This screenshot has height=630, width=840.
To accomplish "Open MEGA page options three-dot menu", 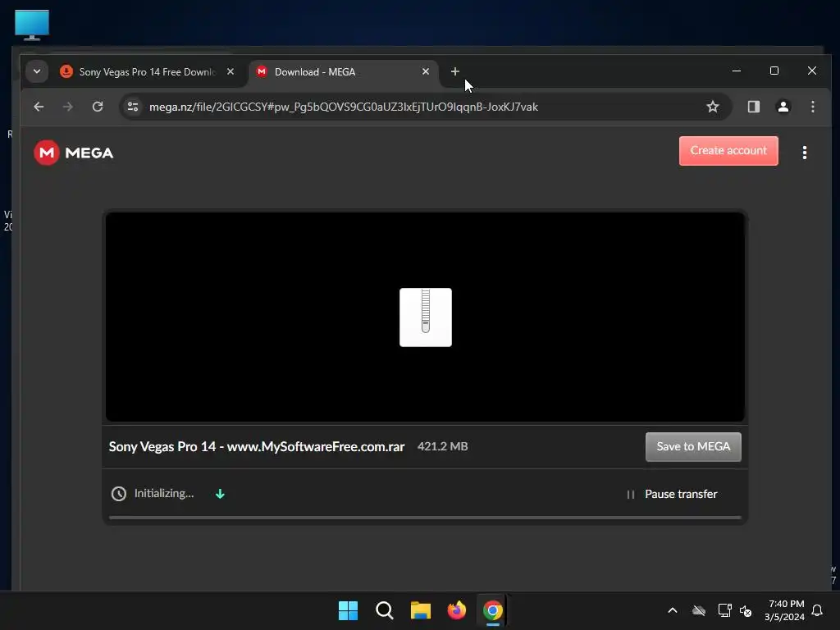I will tap(805, 153).
